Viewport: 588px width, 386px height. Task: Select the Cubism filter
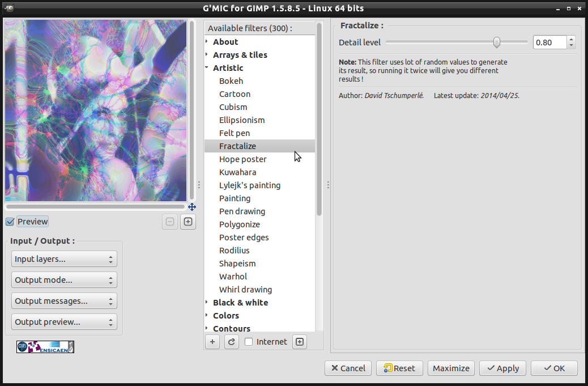[233, 107]
